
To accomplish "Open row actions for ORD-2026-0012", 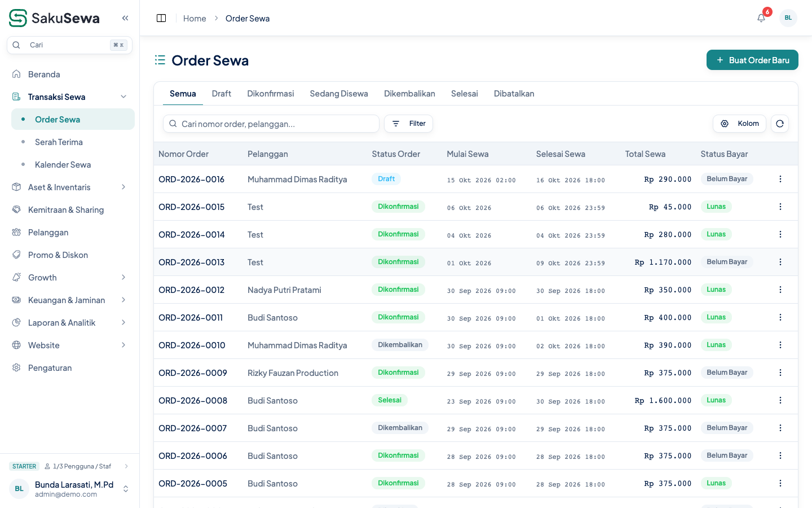I will click(x=780, y=290).
